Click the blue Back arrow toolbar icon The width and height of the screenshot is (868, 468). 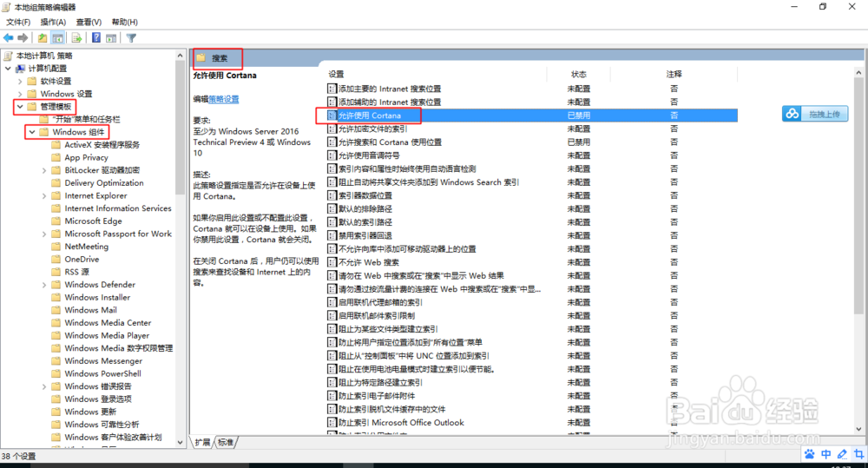click(9, 37)
